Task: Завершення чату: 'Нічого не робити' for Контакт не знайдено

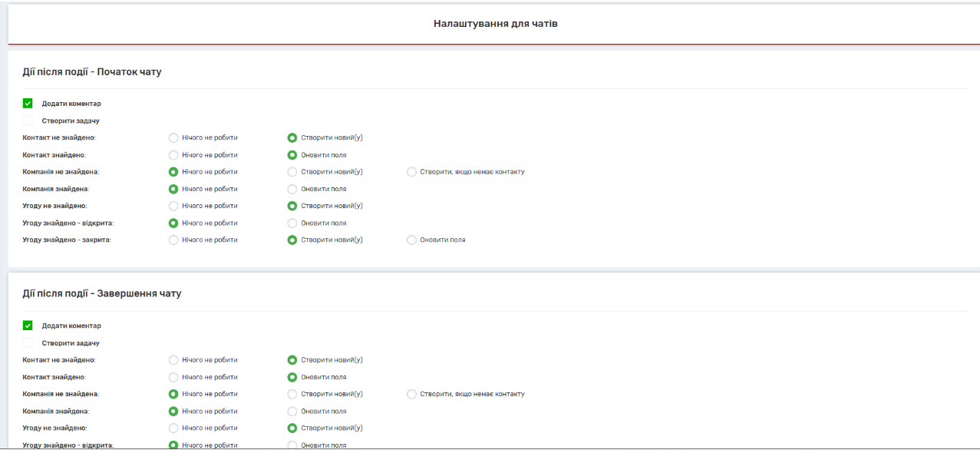Action: coord(173,360)
